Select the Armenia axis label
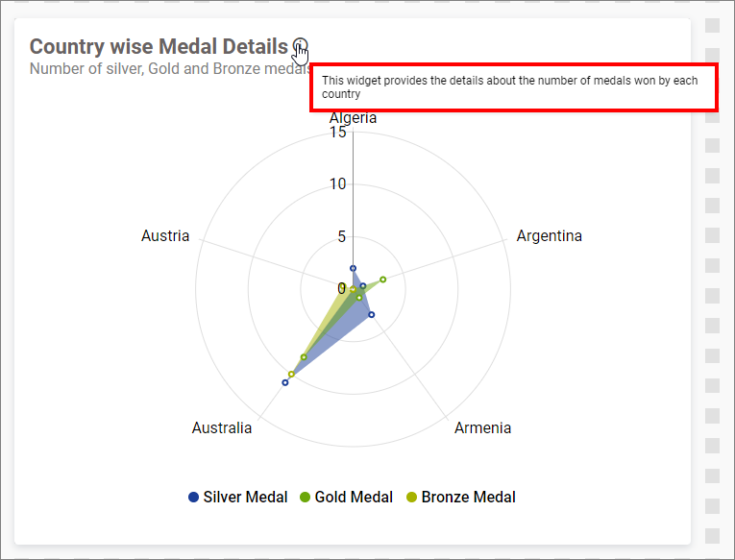735x560 pixels. pos(482,427)
